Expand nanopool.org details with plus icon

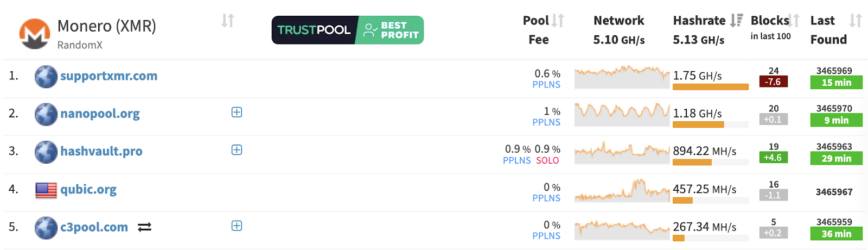click(237, 112)
